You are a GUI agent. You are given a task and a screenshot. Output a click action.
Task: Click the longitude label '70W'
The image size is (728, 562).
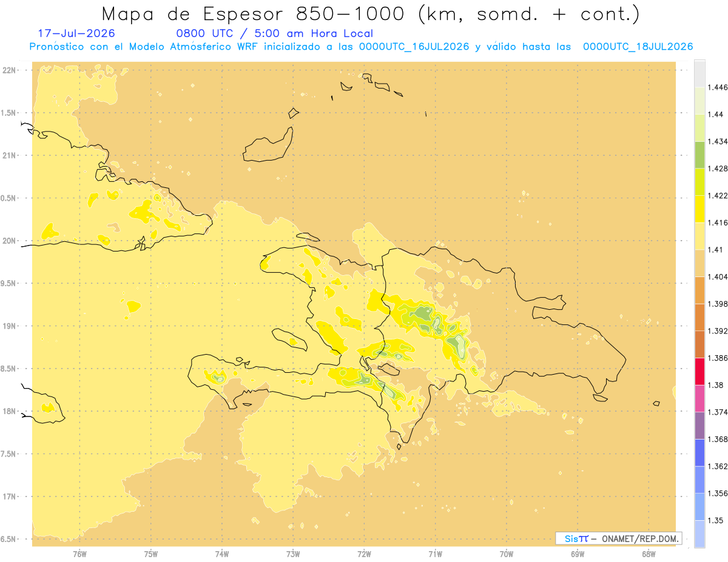(x=507, y=554)
